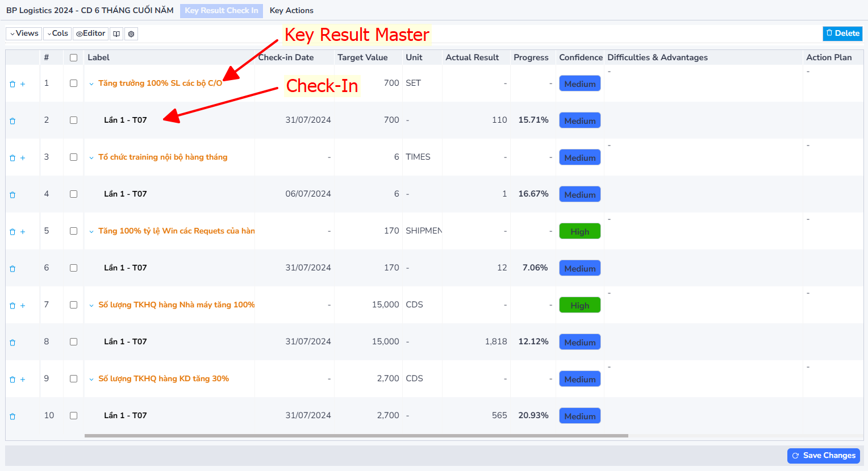This screenshot has height=471, width=868.
Task: Click the green High confidence badge on row 5
Action: (579, 231)
